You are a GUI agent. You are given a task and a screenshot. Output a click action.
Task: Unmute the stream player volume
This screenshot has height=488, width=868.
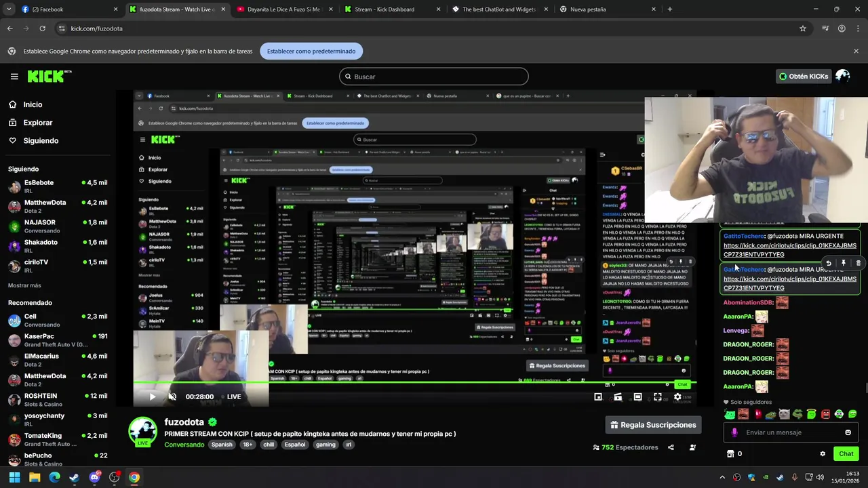pos(172,396)
